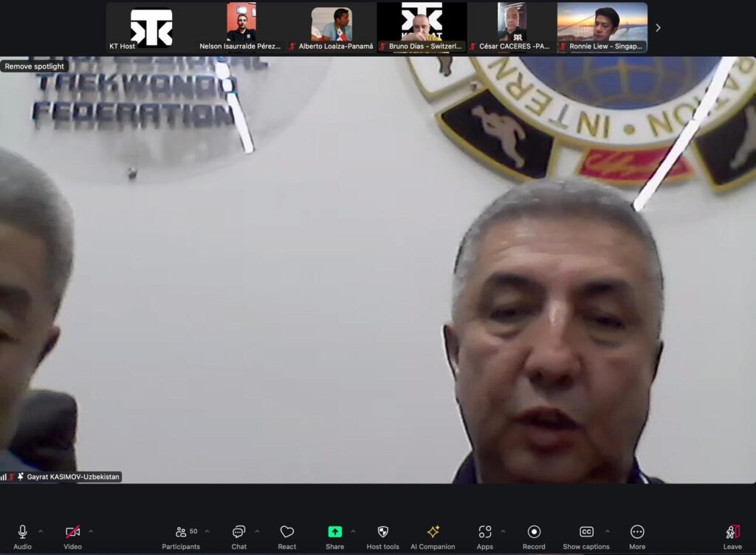756x555 pixels.
Task: Toggle Show captions
Action: click(586, 532)
